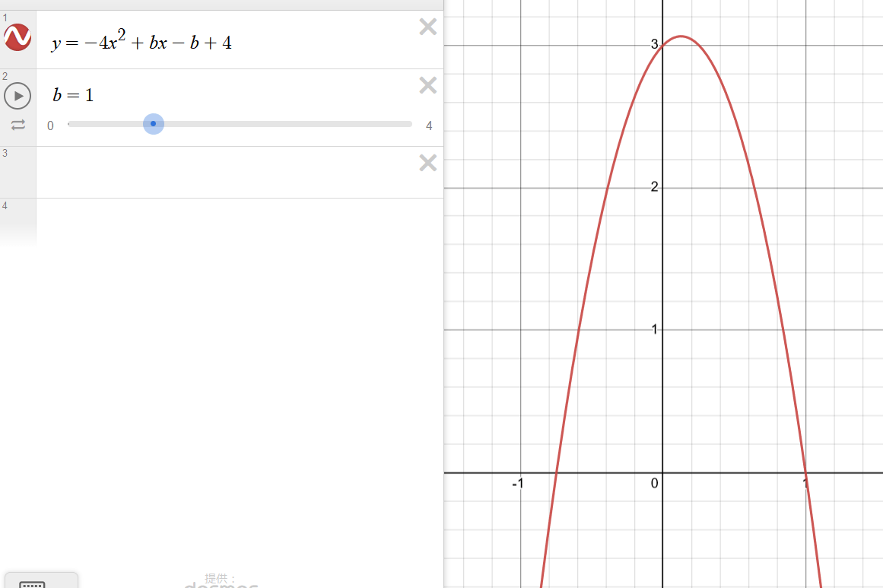Screen dimensions: 883x588
Task: Click the slider minimum bound labeled 0
Action: (50, 125)
